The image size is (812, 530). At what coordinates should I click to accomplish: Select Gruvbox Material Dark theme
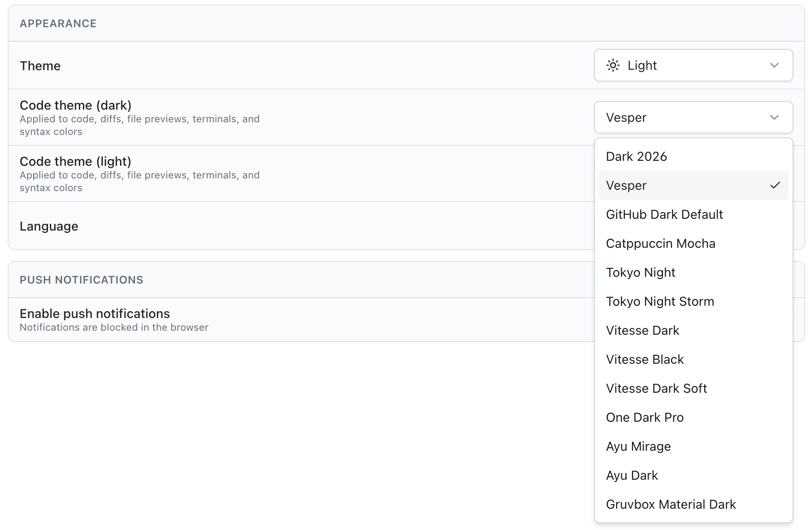(671, 505)
